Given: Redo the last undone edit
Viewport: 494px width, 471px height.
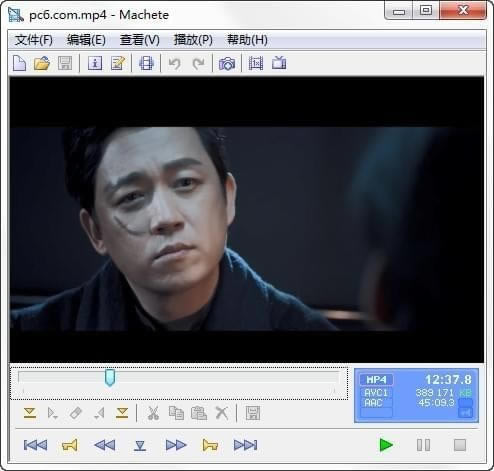Looking at the screenshot, I should [199, 63].
